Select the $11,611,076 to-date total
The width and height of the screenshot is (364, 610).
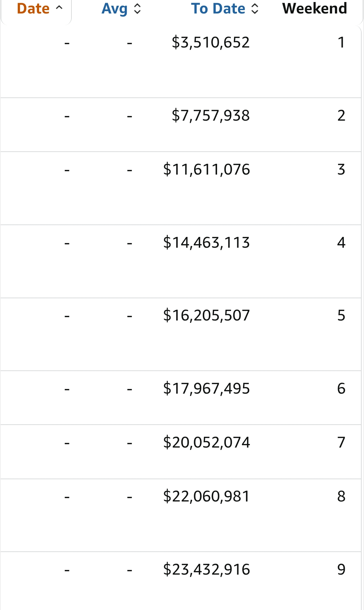point(206,170)
